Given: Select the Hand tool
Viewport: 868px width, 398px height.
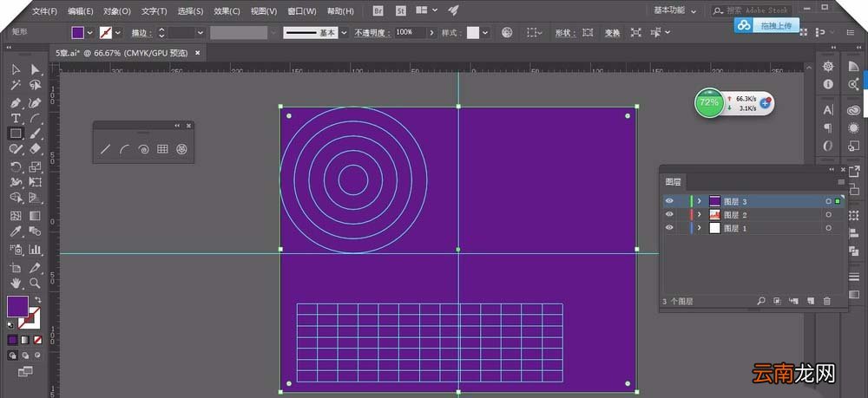Looking at the screenshot, I should 16,283.
